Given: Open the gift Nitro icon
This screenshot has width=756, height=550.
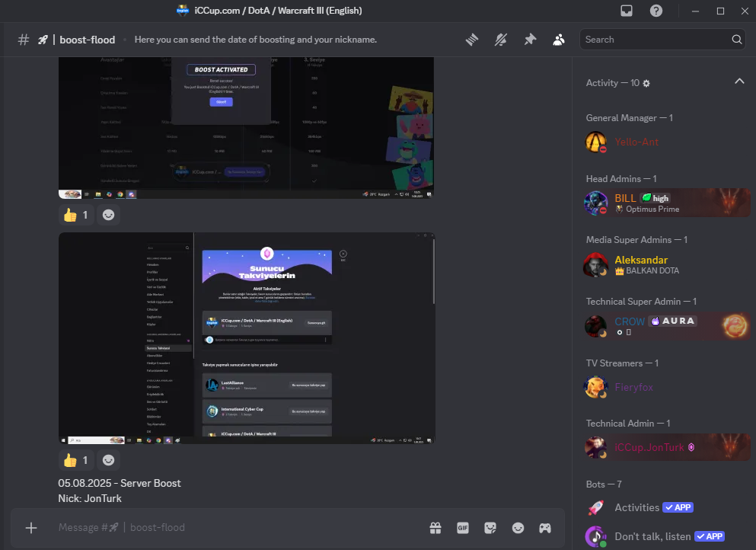Looking at the screenshot, I should coord(435,528).
